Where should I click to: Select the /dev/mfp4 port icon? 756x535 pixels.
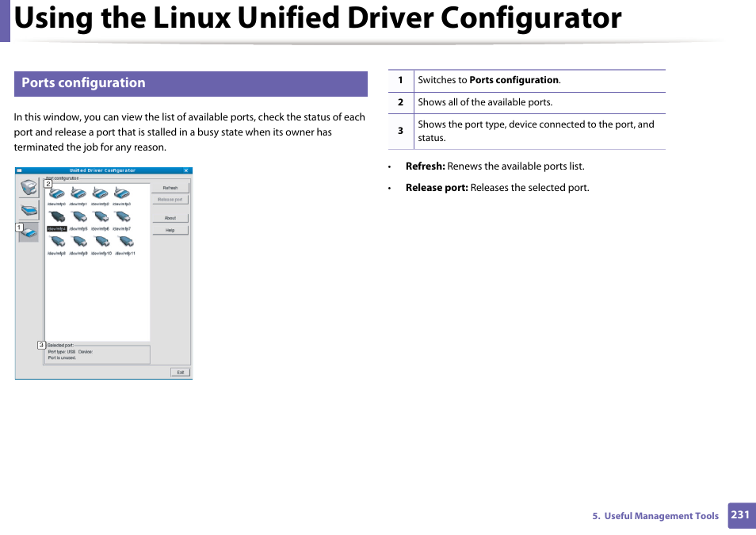pyautogui.click(x=56, y=217)
